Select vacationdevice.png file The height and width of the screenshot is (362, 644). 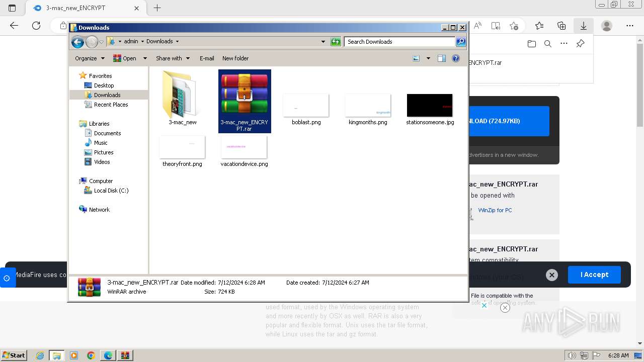click(244, 151)
